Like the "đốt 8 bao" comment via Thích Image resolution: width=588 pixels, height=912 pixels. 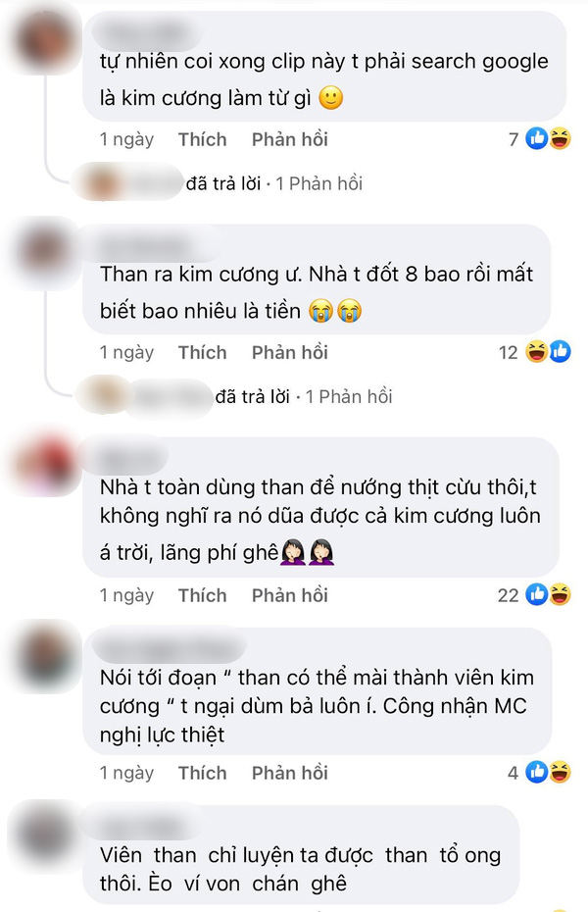(202, 352)
